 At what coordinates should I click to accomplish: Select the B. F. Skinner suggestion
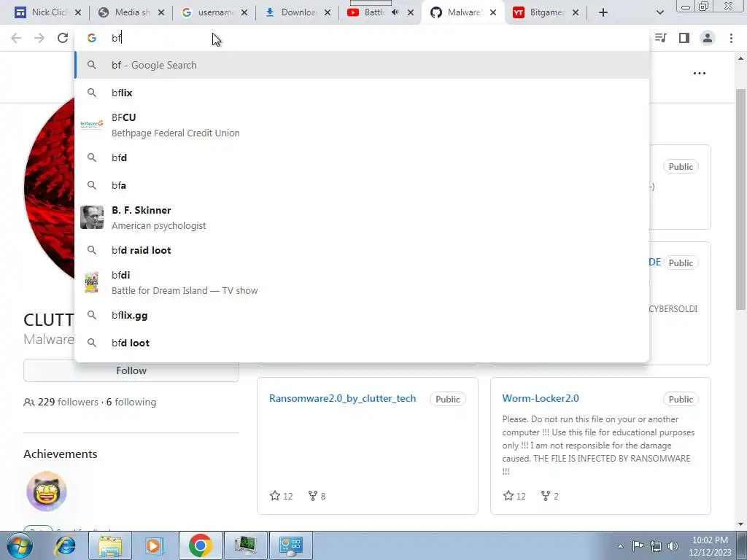pyautogui.click(x=362, y=217)
